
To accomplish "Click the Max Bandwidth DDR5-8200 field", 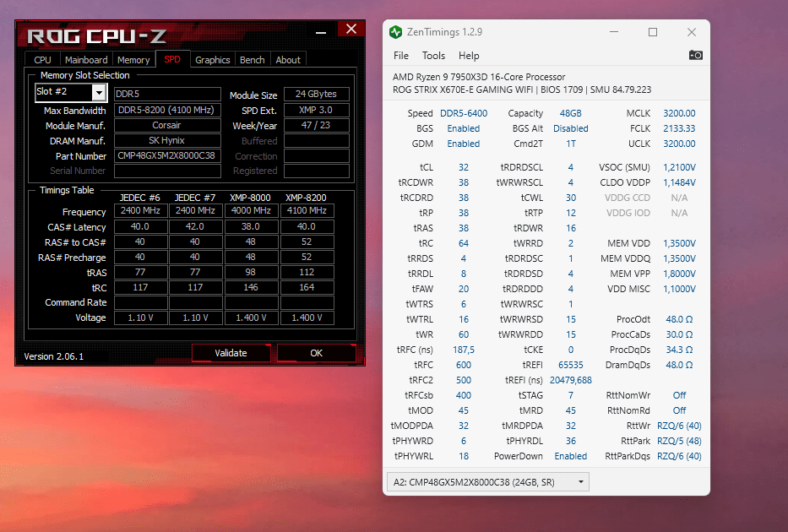I will (x=167, y=110).
